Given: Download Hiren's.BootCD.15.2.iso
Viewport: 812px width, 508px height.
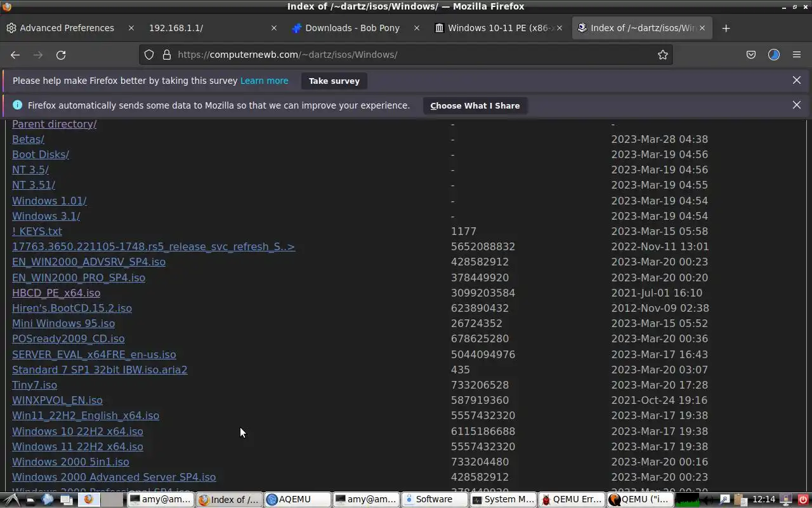Looking at the screenshot, I should [x=72, y=308].
